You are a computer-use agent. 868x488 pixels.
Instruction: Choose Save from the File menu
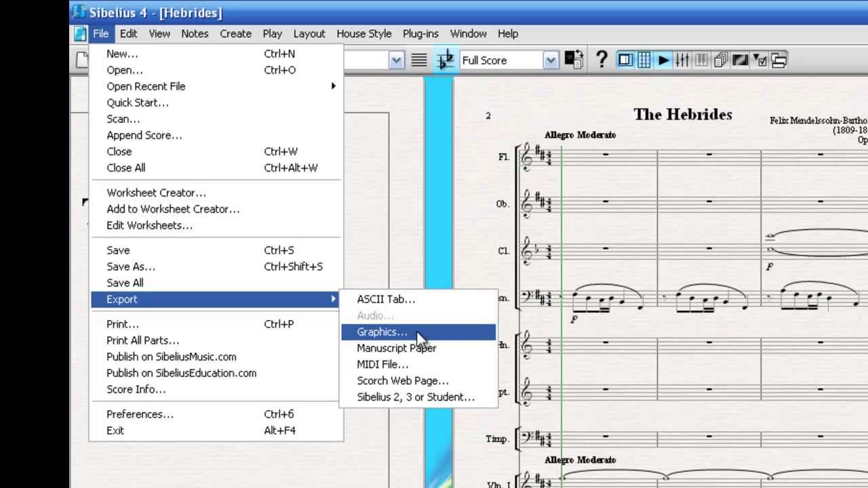coord(216,250)
